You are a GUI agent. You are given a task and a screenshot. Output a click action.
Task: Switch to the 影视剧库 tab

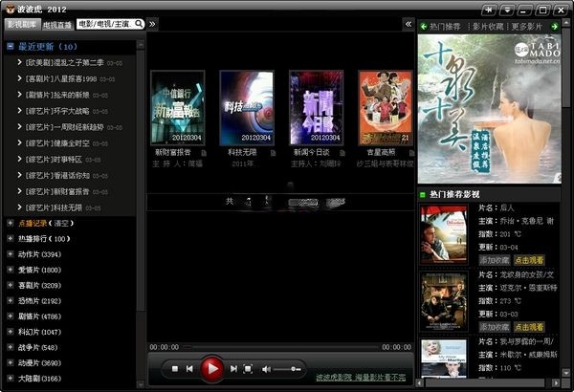coord(22,25)
